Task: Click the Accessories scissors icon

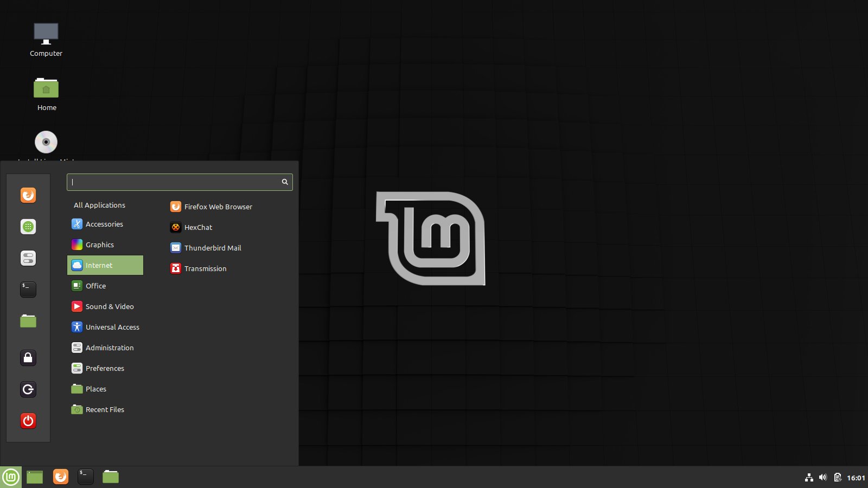Action: coord(77,224)
